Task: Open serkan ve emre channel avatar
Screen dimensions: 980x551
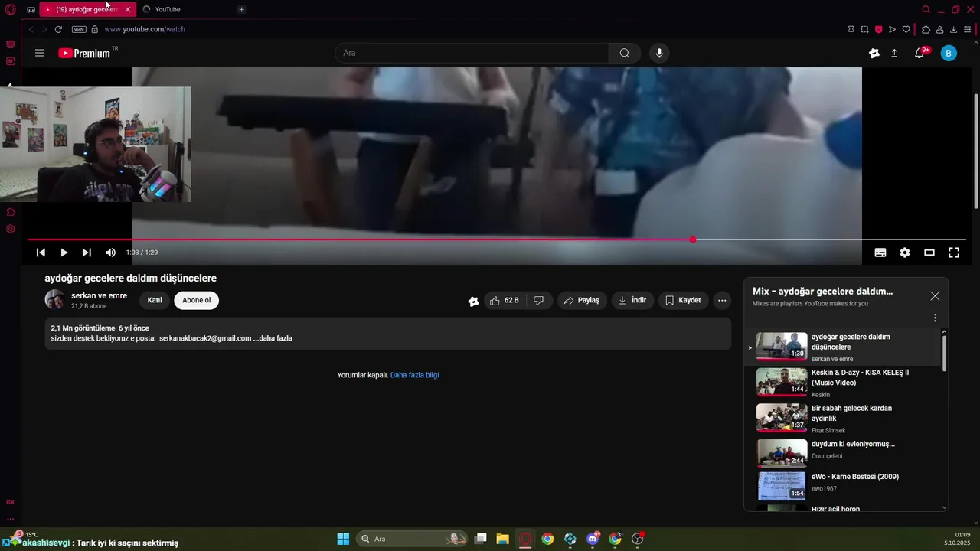Action: 54,300
